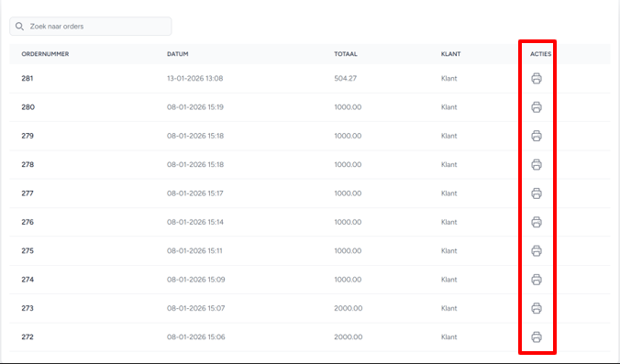
Task: Click the DATUM column header
Action: (178, 54)
